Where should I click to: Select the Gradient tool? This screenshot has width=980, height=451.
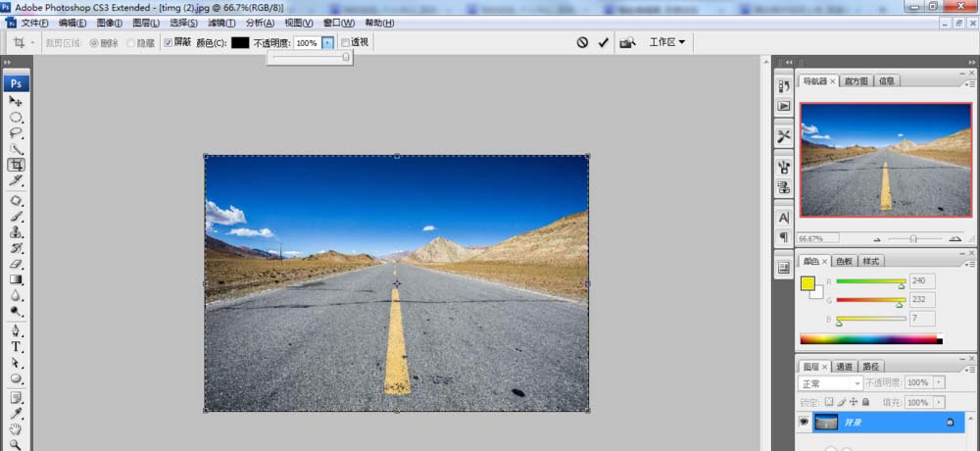click(x=17, y=279)
